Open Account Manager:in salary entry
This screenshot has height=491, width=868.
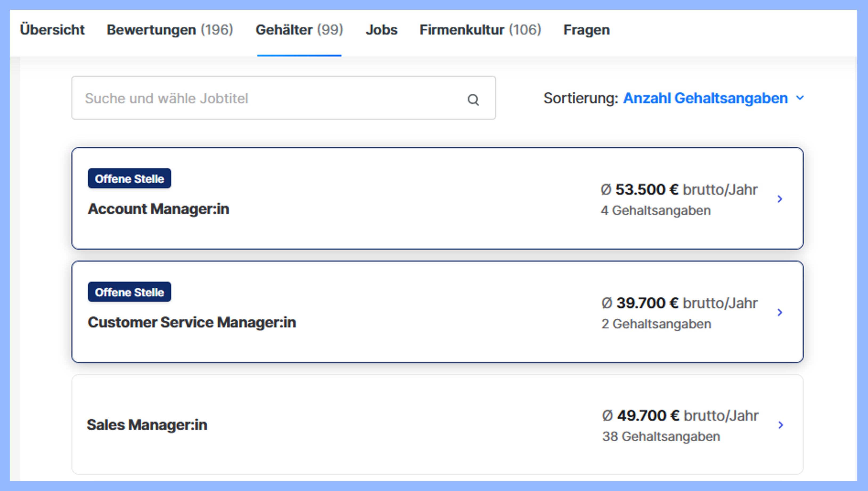pyautogui.click(x=158, y=209)
